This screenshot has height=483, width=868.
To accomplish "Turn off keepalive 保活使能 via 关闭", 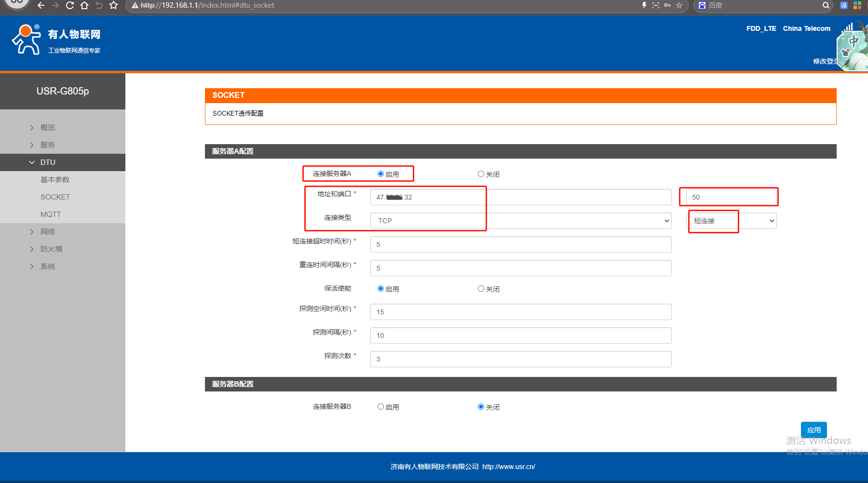I will 481,289.
